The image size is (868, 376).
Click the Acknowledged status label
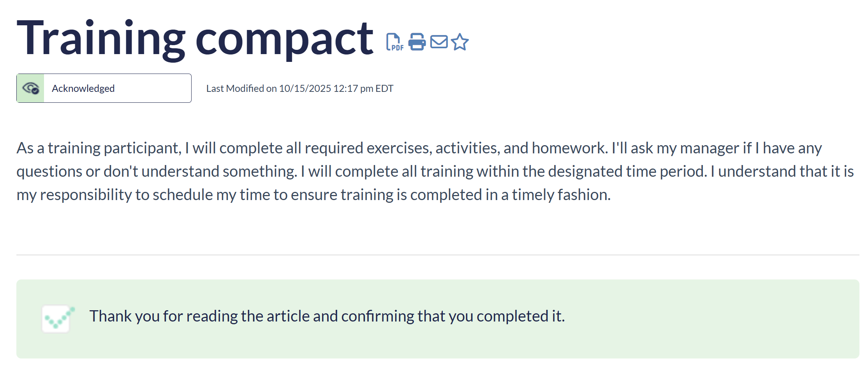[83, 89]
